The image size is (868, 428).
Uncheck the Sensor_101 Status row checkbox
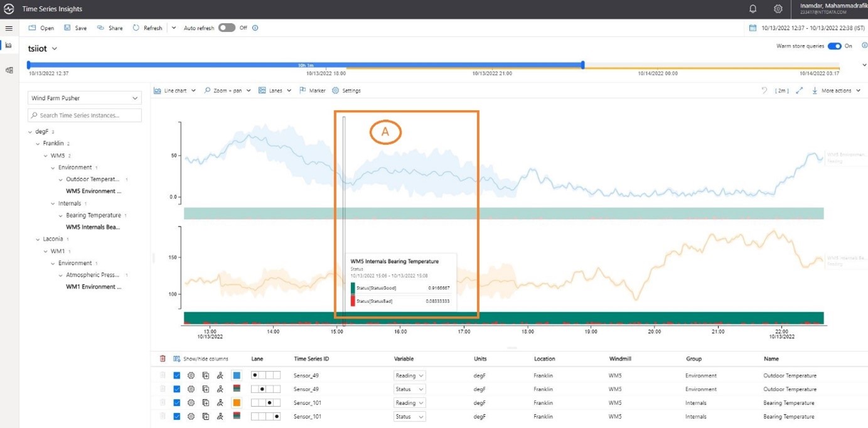[177, 416]
